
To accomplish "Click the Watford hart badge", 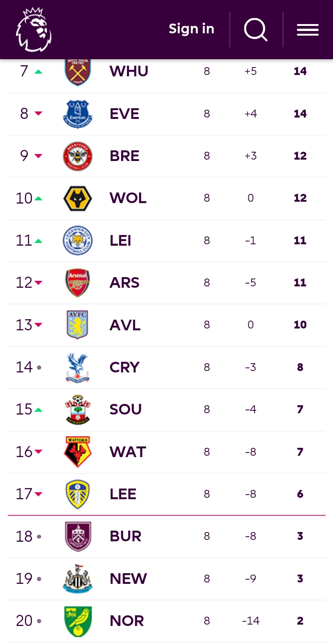I will pos(78,452).
